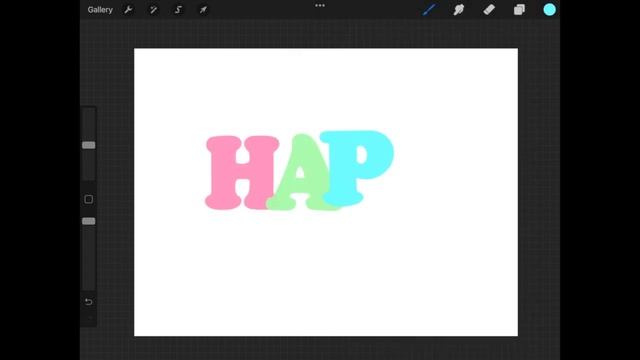The width and height of the screenshot is (640, 360).
Task: Open the Layers panel
Action: click(519, 10)
